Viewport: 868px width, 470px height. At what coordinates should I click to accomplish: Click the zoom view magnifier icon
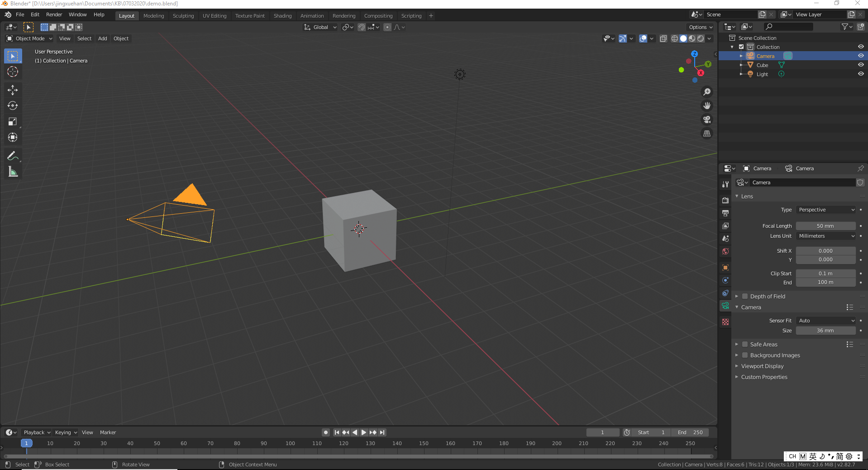click(707, 92)
